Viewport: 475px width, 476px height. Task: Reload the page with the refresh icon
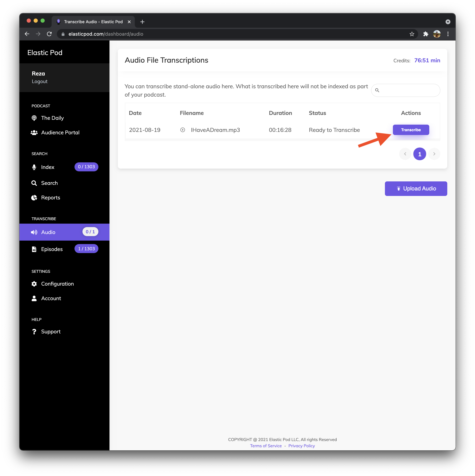click(49, 34)
